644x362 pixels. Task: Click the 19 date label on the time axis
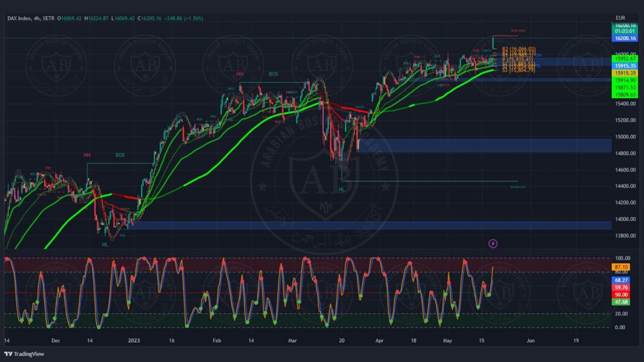(x=576, y=341)
